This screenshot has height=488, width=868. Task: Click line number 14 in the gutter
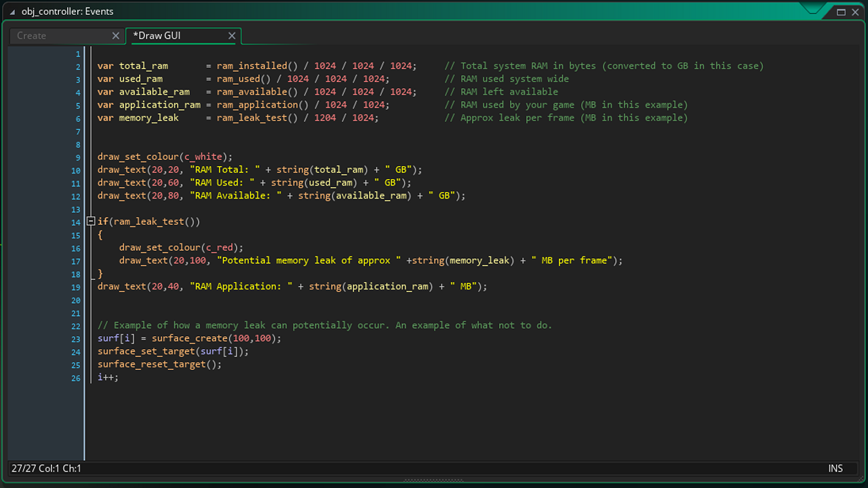coord(76,222)
